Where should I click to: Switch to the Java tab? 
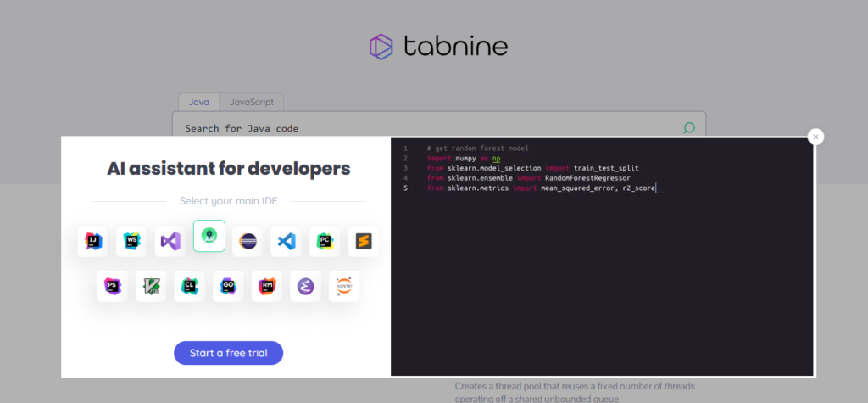point(198,102)
